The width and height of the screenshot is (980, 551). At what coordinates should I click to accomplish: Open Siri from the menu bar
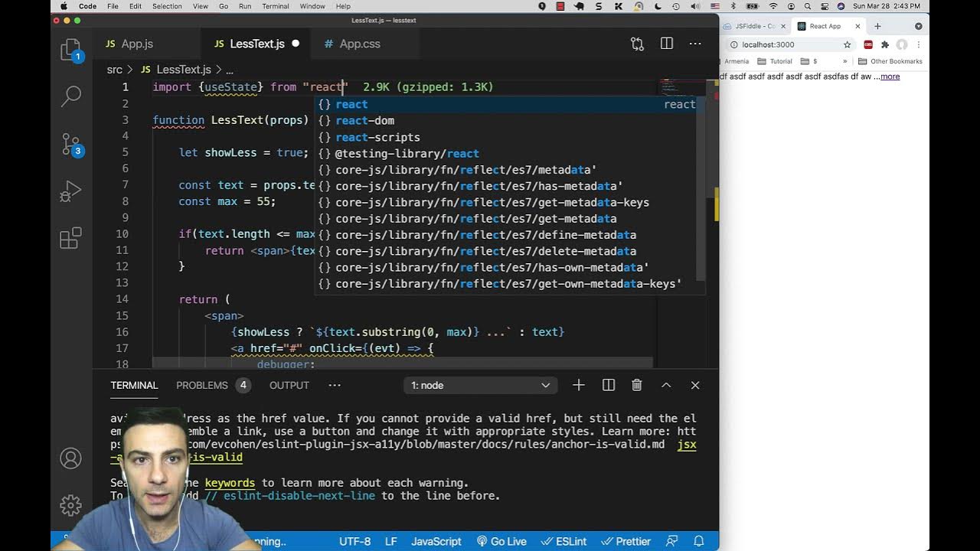(x=841, y=6)
